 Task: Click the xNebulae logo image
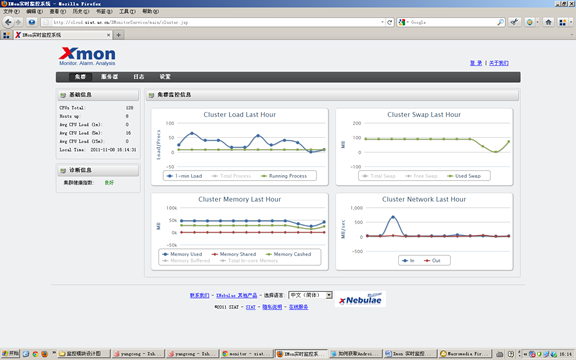coord(360,299)
